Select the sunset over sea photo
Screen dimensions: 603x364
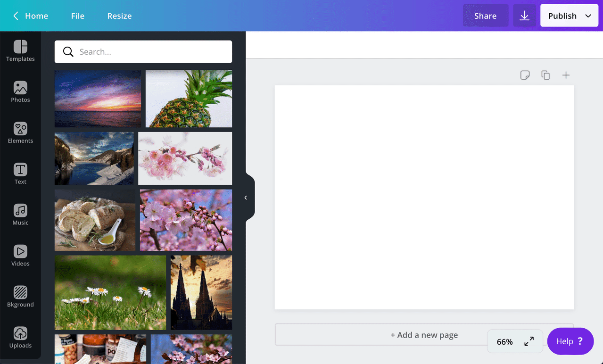click(98, 99)
